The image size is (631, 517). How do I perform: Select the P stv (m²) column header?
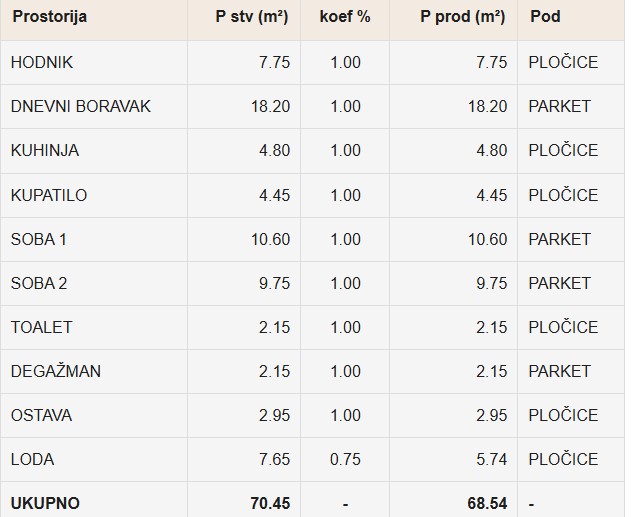tap(252, 17)
